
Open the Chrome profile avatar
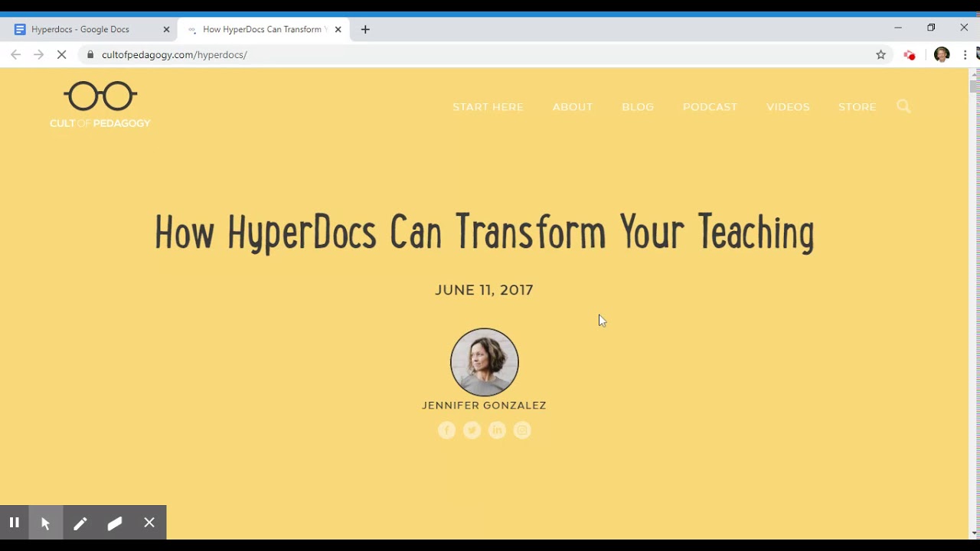pos(942,54)
